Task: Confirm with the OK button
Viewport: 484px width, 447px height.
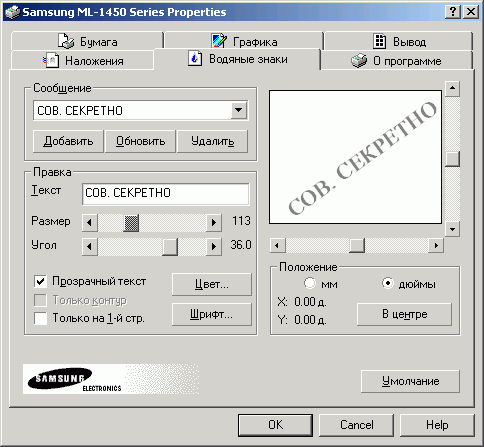Action: tap(275, 425)
